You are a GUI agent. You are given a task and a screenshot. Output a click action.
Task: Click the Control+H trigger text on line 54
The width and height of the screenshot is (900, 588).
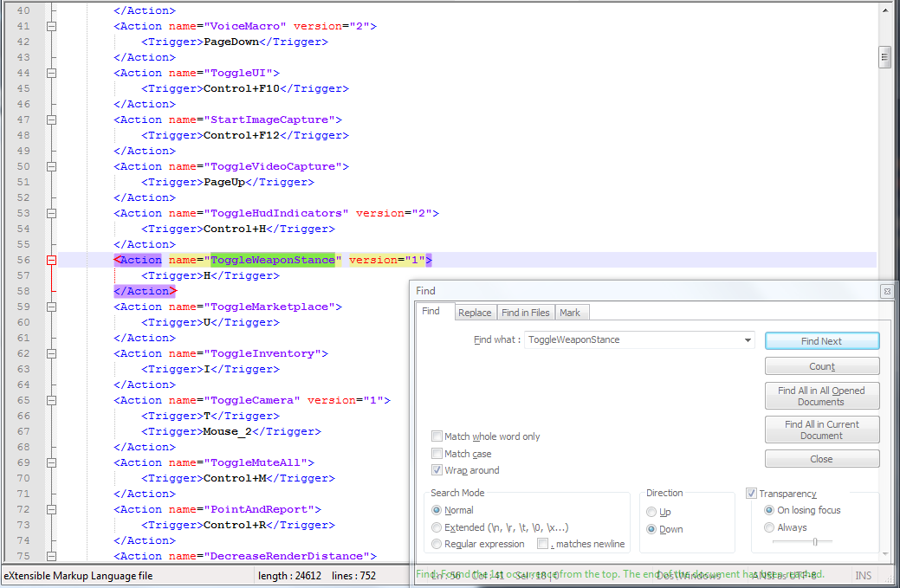tap(235, 229)
